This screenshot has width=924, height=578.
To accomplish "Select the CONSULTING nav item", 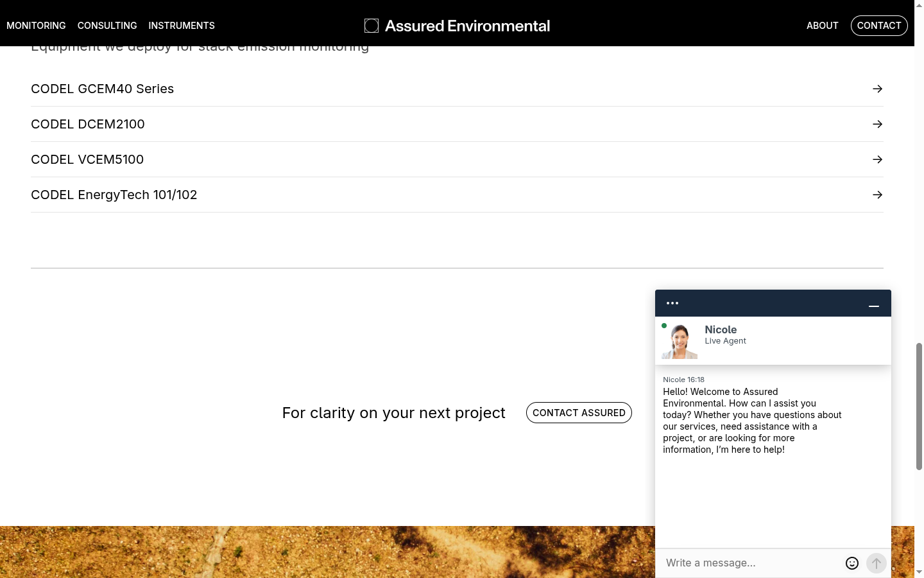I will coord(107,26).
